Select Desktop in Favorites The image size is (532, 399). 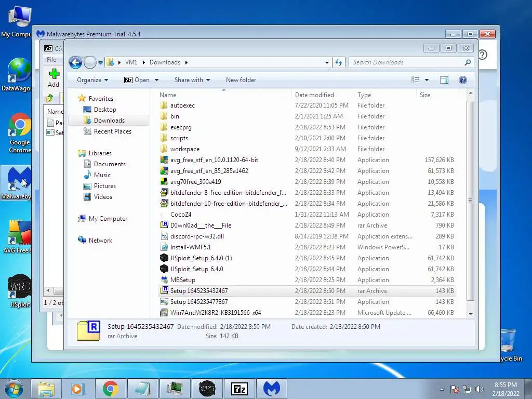[x=105, y=110]
